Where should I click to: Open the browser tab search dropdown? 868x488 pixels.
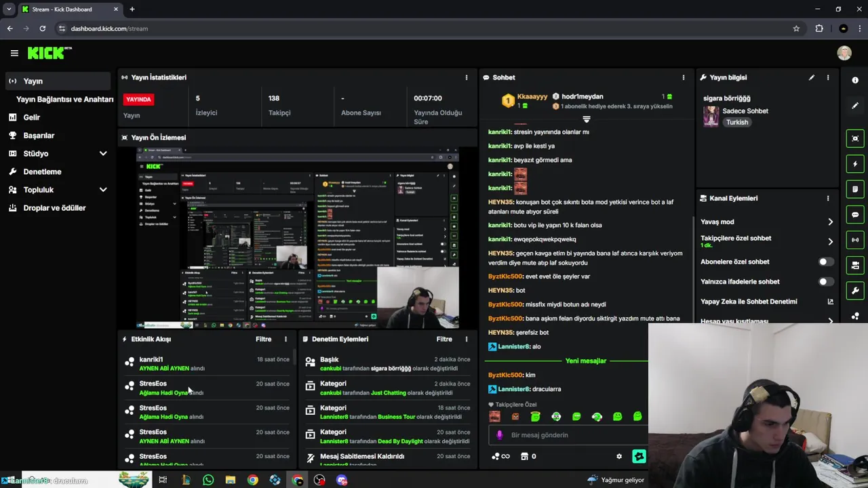(9, 9)
